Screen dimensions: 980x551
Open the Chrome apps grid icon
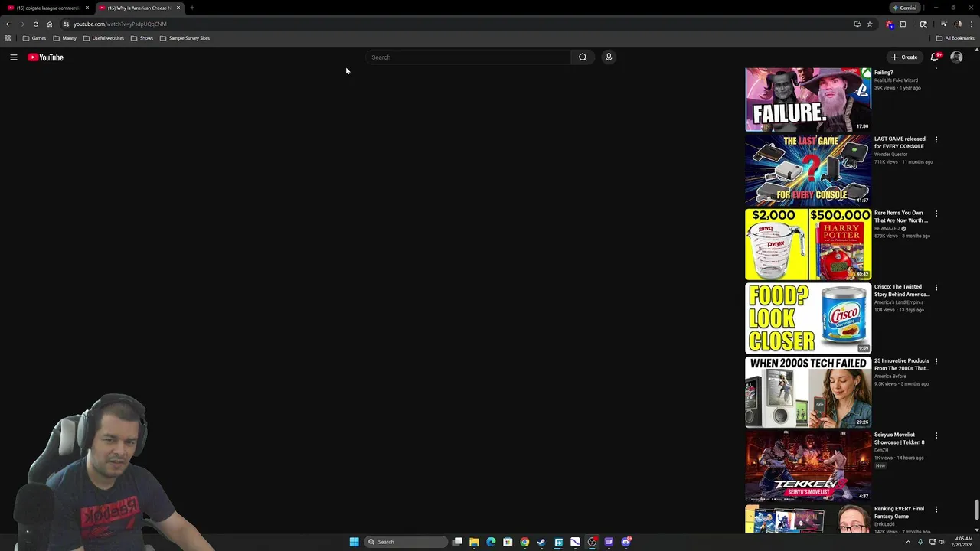[8, 38]
